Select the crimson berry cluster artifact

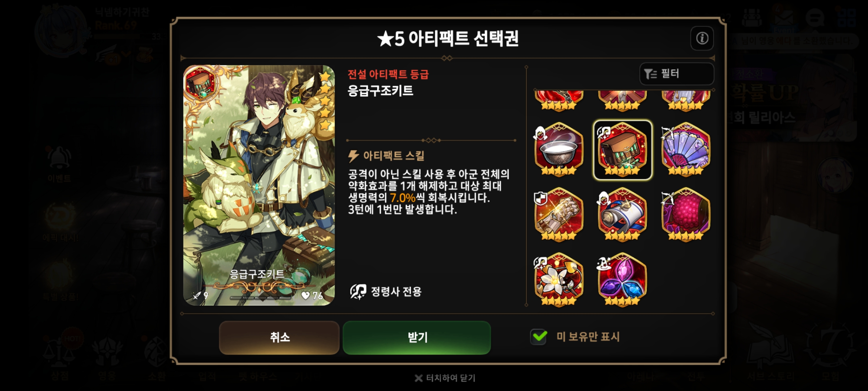(686, 214)
